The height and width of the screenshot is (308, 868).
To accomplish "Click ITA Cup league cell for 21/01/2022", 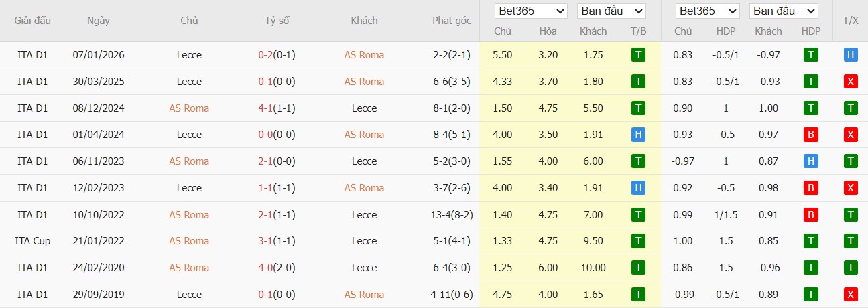I will coord(33,241).
